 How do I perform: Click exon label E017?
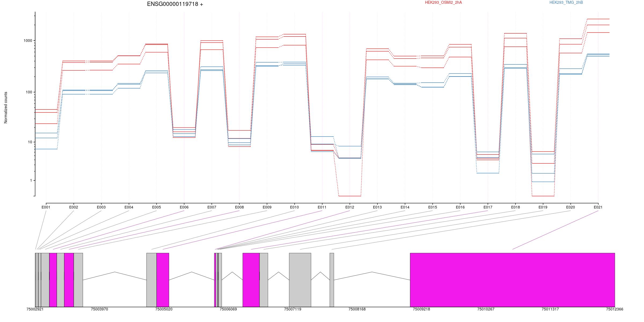pyautogui.click(x=488, y=207)
